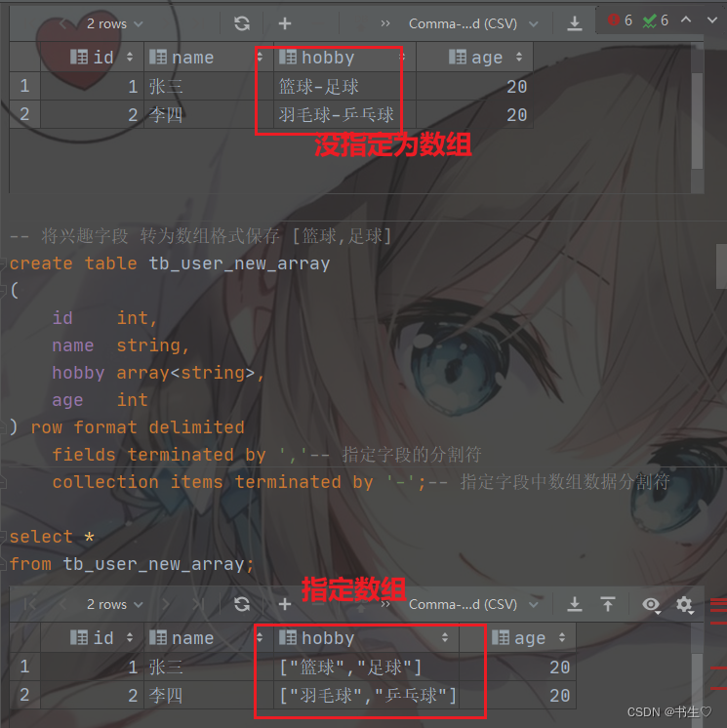Reload the top result grid data

click(241, 23)
